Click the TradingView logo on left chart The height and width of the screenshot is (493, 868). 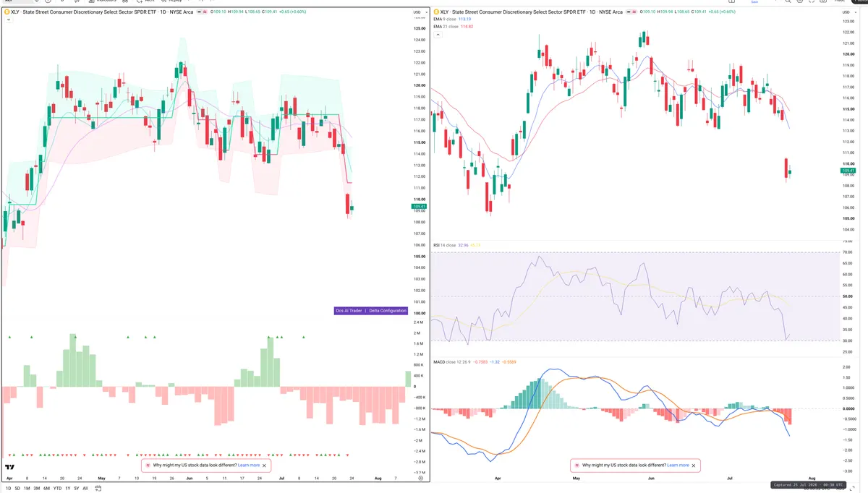pyautogui.click(x=10, y=468)
